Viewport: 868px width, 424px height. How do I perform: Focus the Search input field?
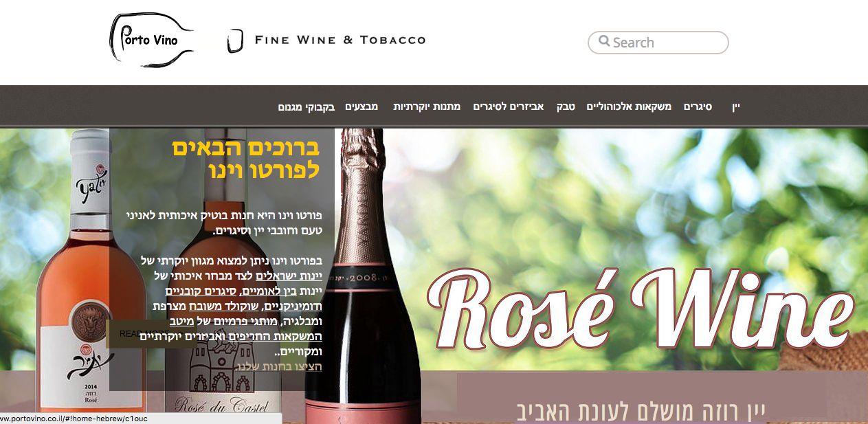pyautogui.click(x=658, y=43)
